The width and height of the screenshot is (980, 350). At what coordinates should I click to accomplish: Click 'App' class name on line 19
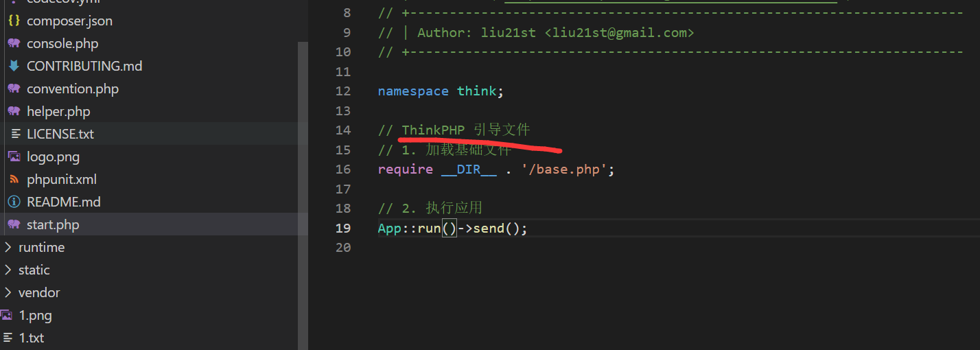tap(389, 228)
